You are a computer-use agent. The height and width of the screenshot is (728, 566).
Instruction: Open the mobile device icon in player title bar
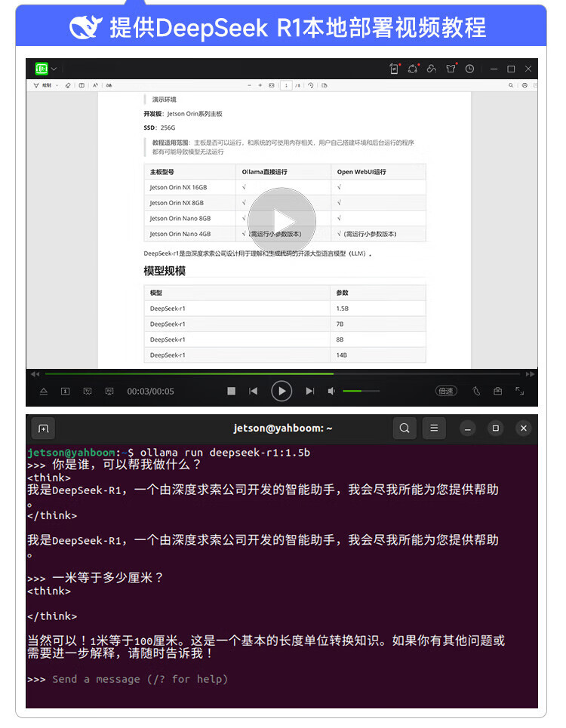click(394, 69)
